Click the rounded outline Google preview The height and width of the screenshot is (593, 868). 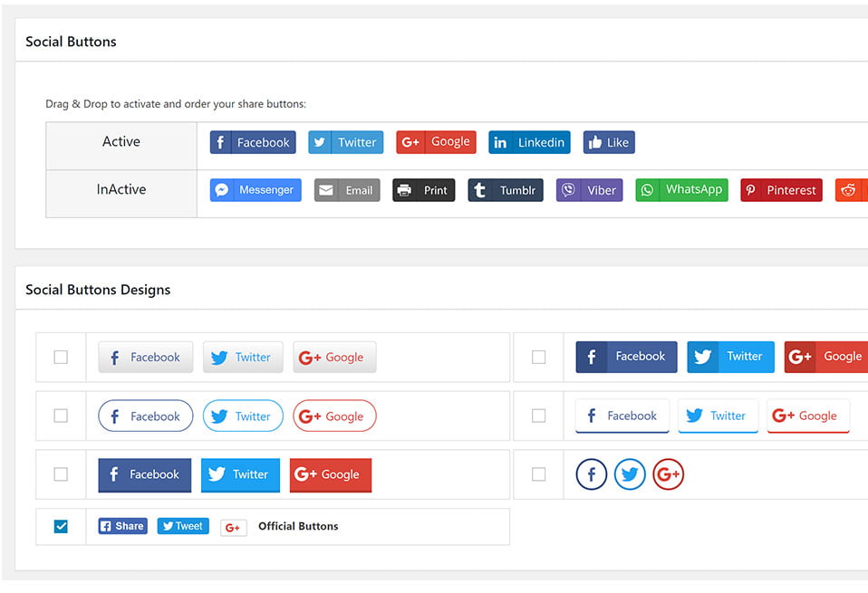pos(334,416)
